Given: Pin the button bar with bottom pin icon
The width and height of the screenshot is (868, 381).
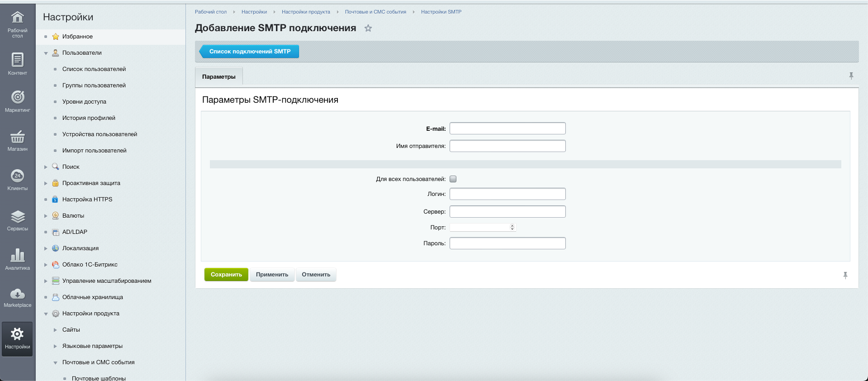Looking at the screenshot, I should click(x=845, y=275).
